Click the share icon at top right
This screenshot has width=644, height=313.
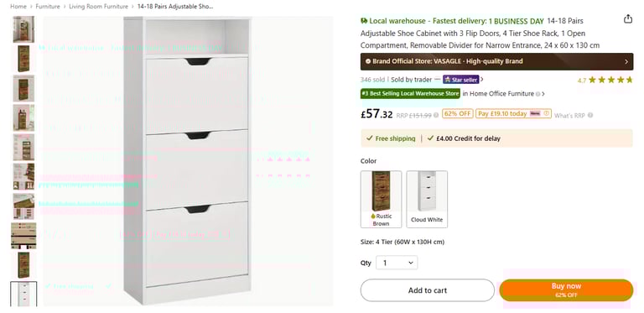[x=627, y=19]
